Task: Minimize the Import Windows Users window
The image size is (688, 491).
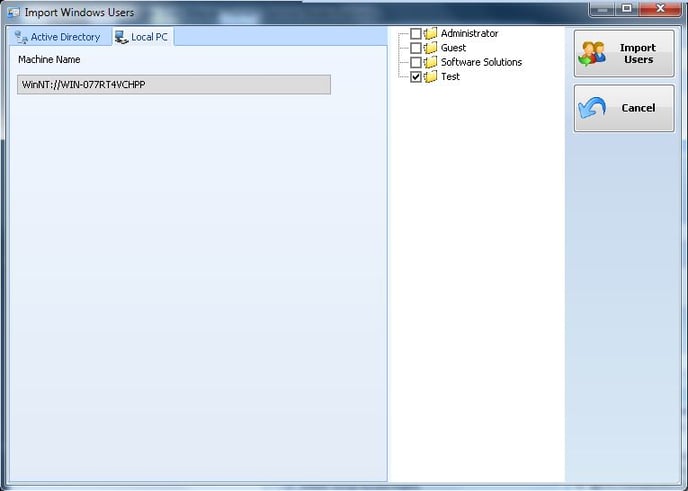Action: (602, 8)
